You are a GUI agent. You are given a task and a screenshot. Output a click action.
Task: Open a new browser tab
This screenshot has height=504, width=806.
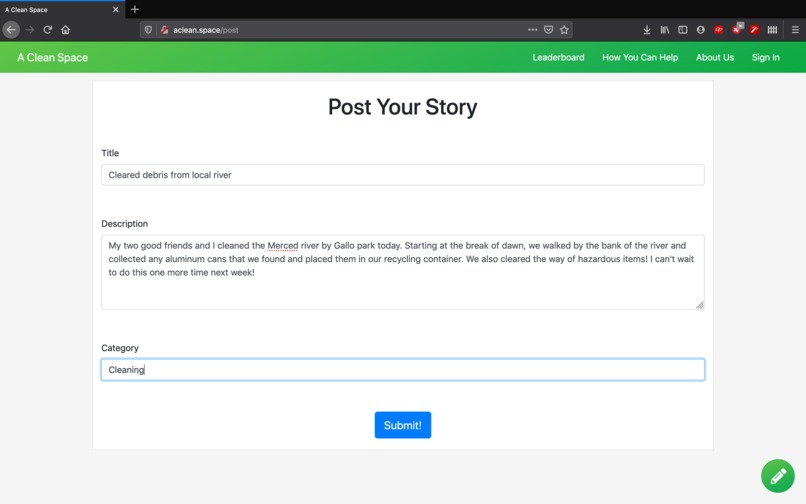click(x=135, y=9)
